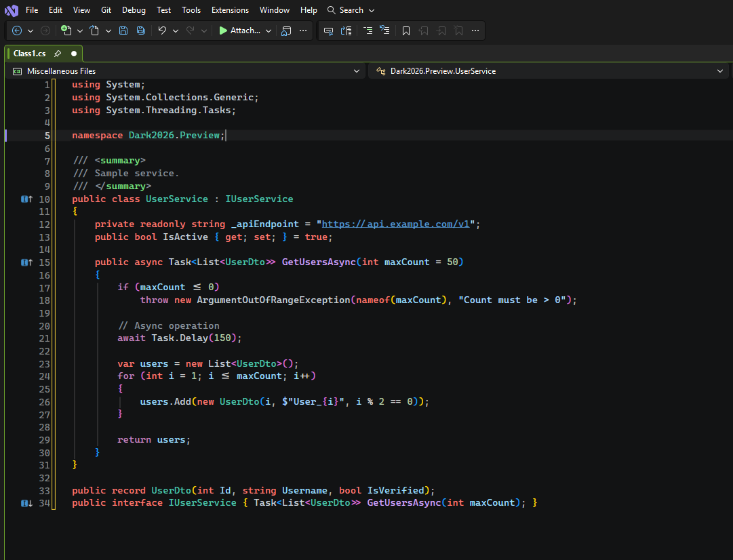Click the '// Async operation' comment on line 20
This screenshot has height=560, width=733.
pos(169,326)
